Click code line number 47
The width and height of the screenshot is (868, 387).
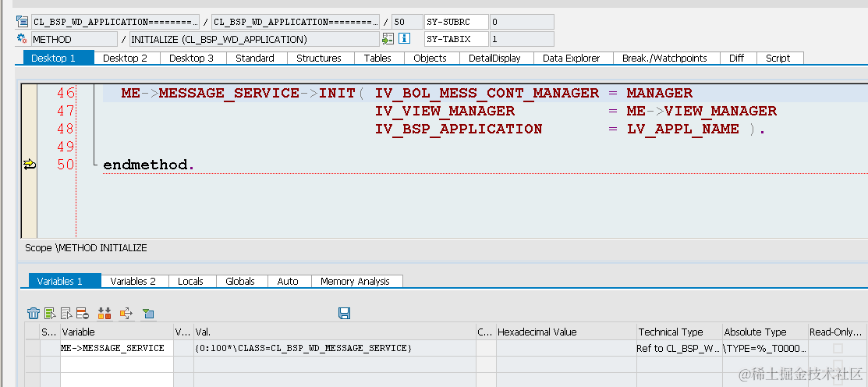pos(66,111)
